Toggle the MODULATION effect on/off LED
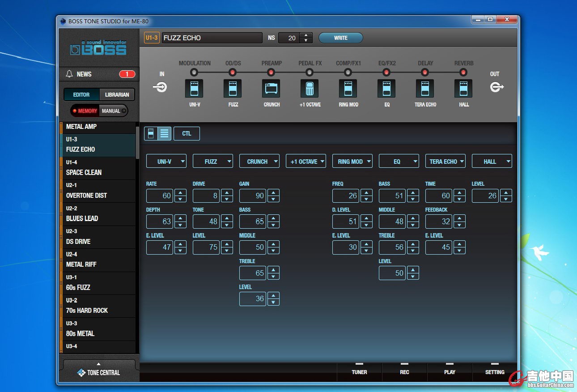Screen dimensions: 577x392 194,72
